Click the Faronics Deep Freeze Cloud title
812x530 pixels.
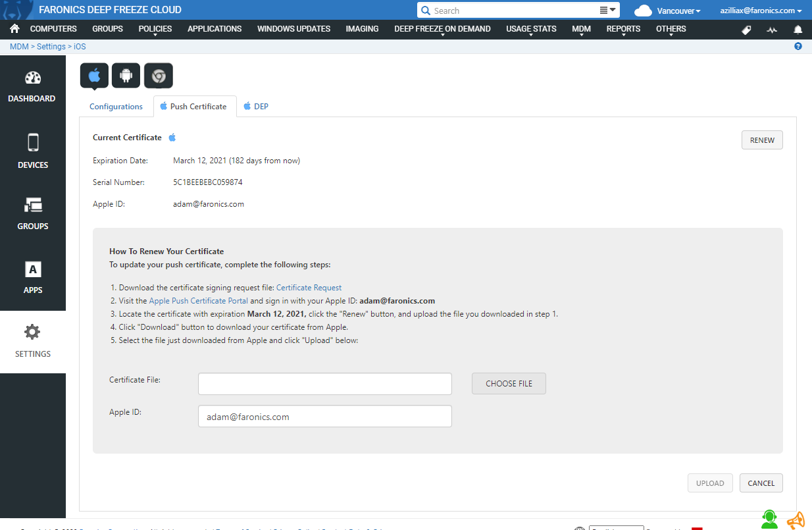(x=111, y=10)
